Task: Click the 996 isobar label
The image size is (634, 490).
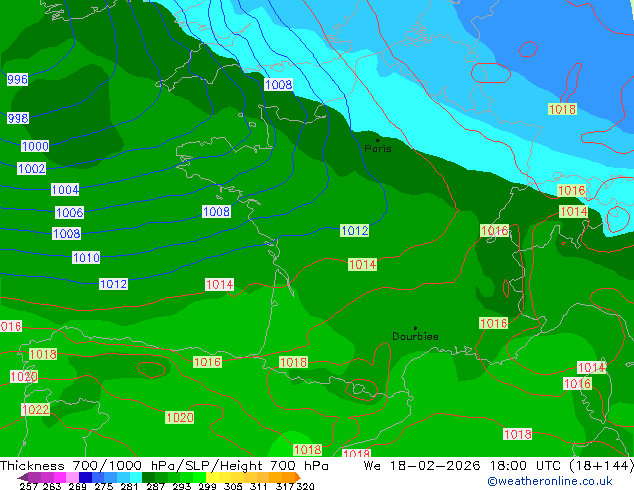Action: (x=17, y=79)
